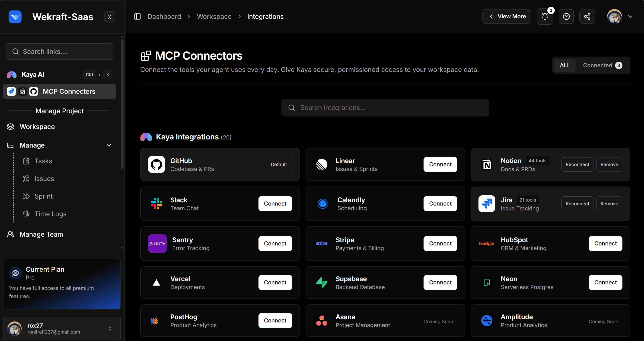644x341 pixels.
Task: Open the workspace switcher next to Wekraft-Saas
Action: click(109, 17)
